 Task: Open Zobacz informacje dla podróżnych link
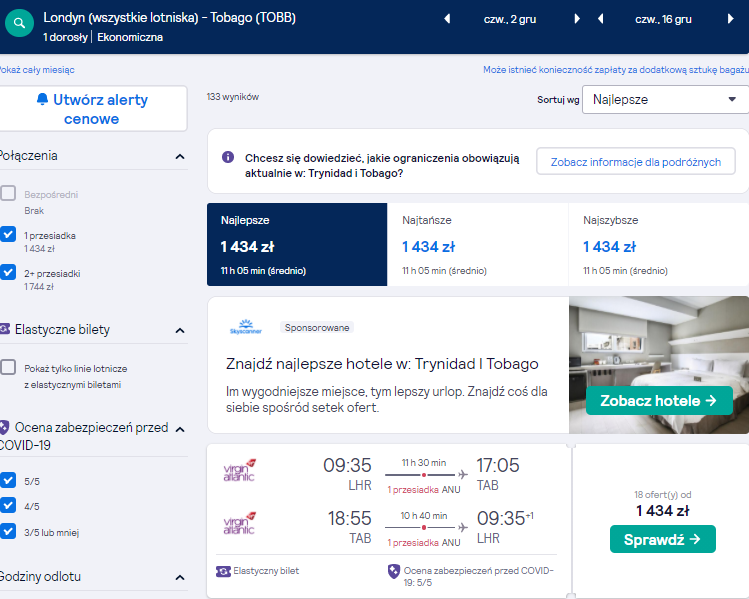point(636,162)
